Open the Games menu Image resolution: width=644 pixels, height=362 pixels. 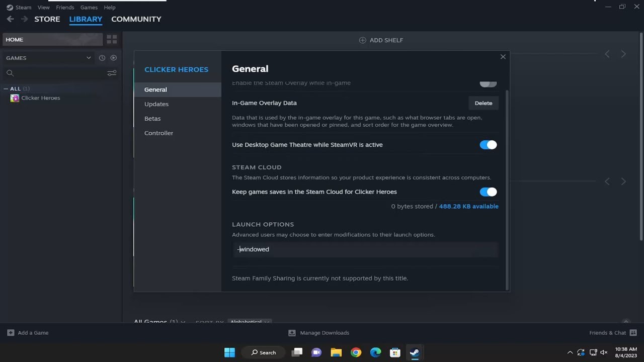coord(89,8)
